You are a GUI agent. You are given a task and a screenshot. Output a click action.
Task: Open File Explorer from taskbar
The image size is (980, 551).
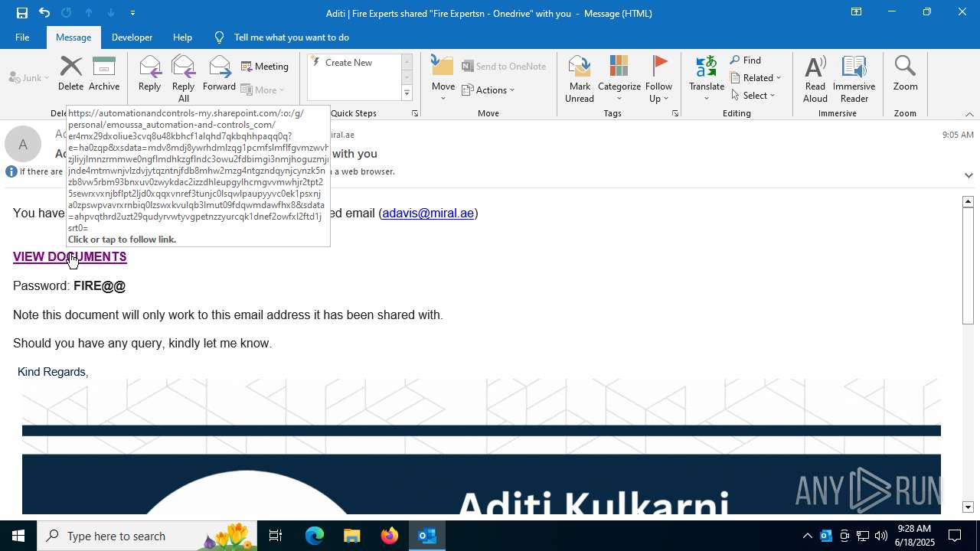(x=352, y=536)
